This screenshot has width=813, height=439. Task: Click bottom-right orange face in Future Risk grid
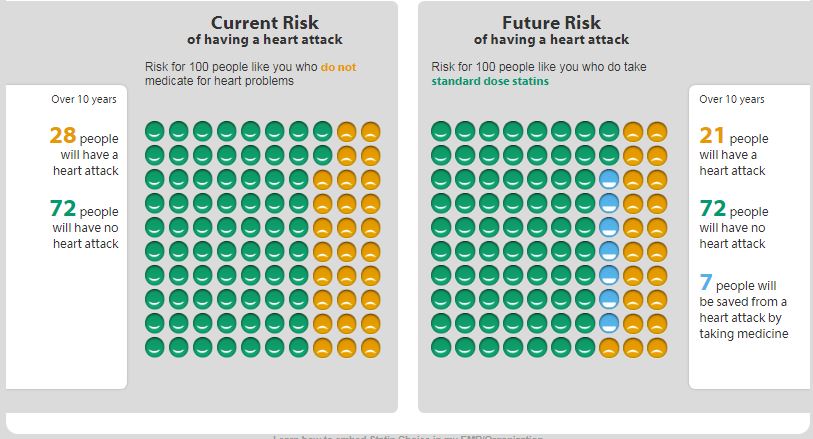(657, 347)
